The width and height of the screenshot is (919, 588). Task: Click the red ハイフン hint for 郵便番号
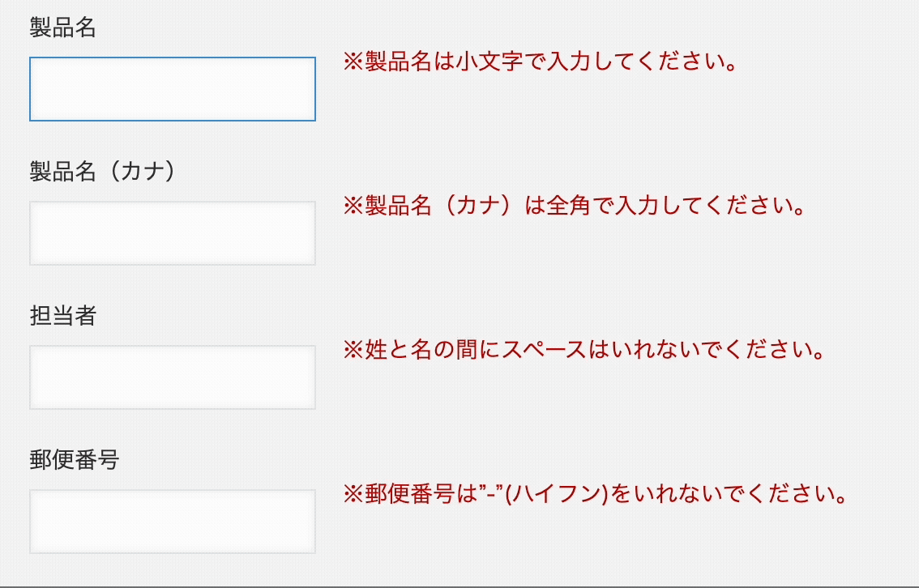click(596, 493)
